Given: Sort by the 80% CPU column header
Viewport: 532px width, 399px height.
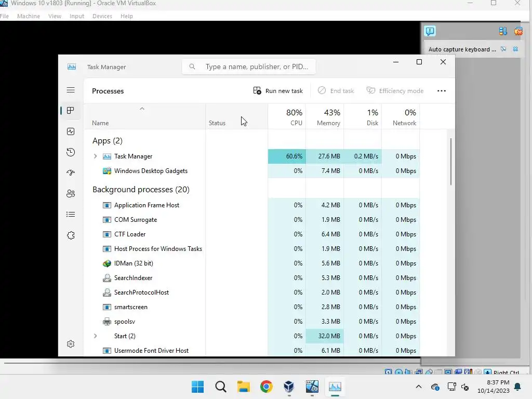Looking at the screenshot, I should 287,116.
